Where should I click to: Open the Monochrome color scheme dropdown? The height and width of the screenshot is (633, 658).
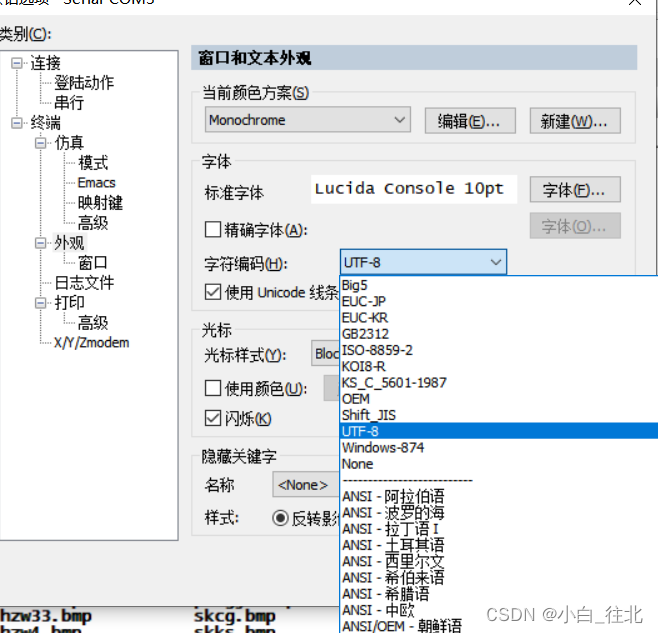tap(308, 120)
